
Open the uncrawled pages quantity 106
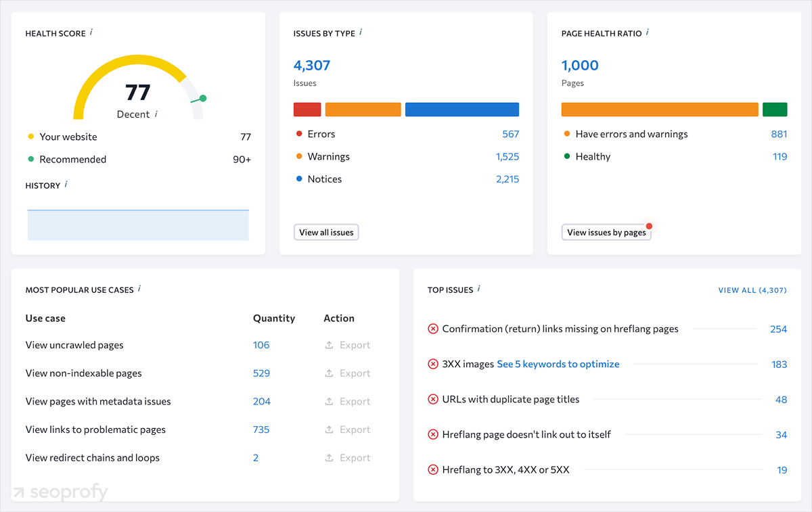point(261,345)
